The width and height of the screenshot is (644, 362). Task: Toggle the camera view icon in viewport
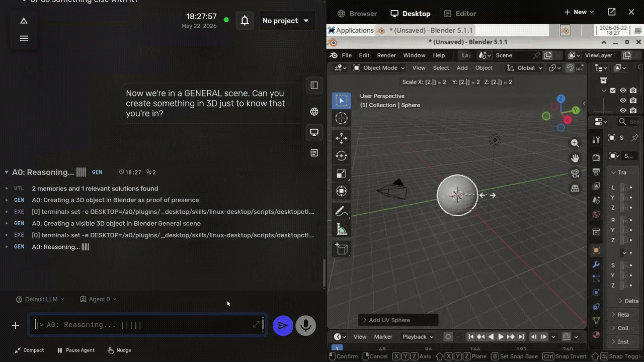coord(575,173)
